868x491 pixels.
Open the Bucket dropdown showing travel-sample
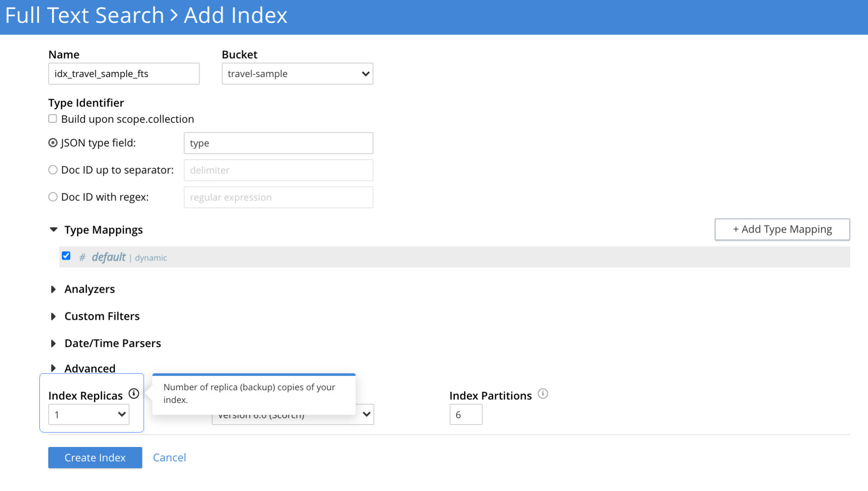(x=297, y=73)
